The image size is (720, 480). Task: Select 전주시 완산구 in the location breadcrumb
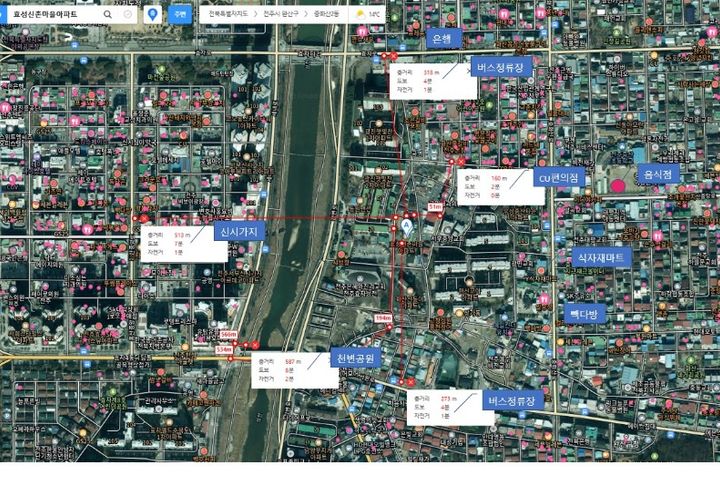280,14
